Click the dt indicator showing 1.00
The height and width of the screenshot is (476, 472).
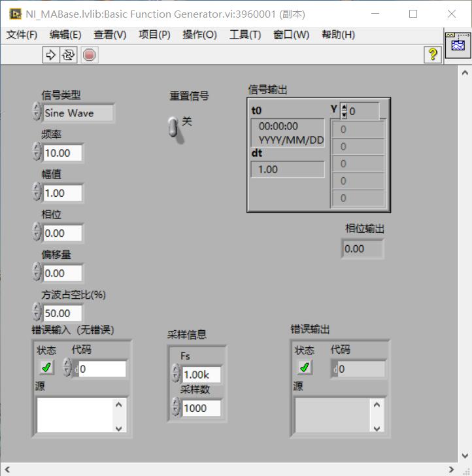tap(288, 169)
